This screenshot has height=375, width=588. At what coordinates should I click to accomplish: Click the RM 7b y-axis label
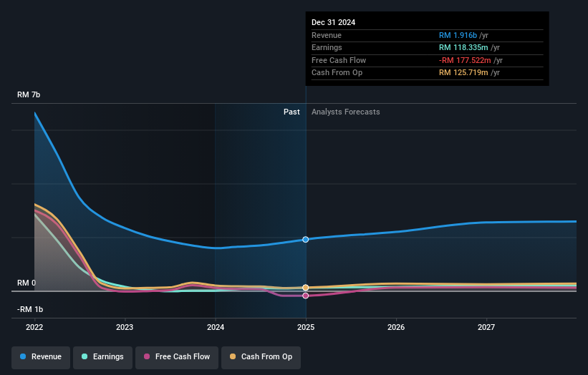pyautogui.click(x=29, y=94)
